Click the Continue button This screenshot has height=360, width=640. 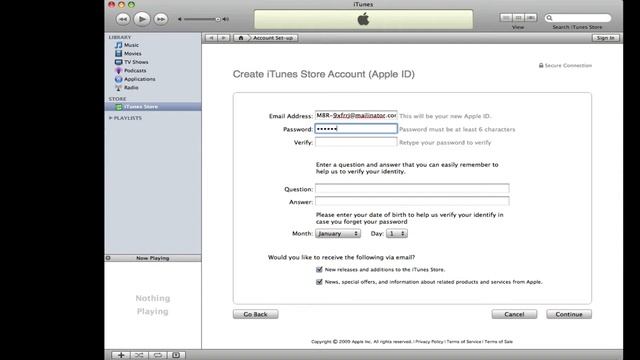[x=569, y=314]
